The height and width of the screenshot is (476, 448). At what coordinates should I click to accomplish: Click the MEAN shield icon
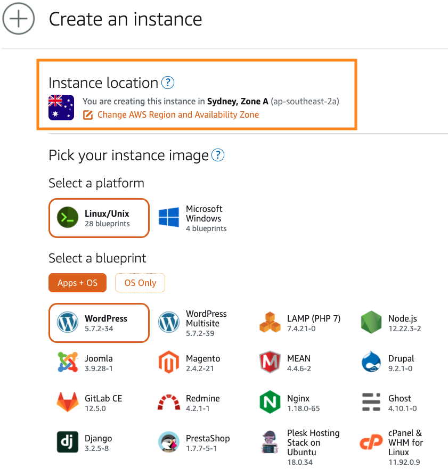click(270, 362)
